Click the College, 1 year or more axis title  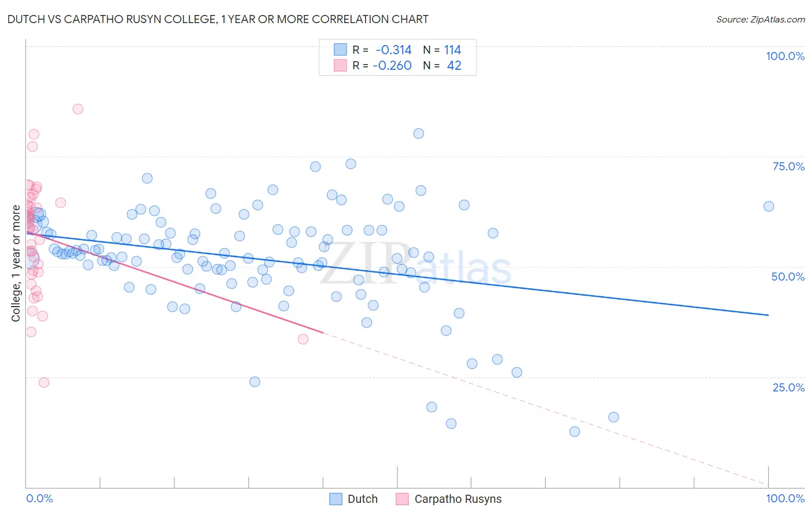[x=16, y=263]
